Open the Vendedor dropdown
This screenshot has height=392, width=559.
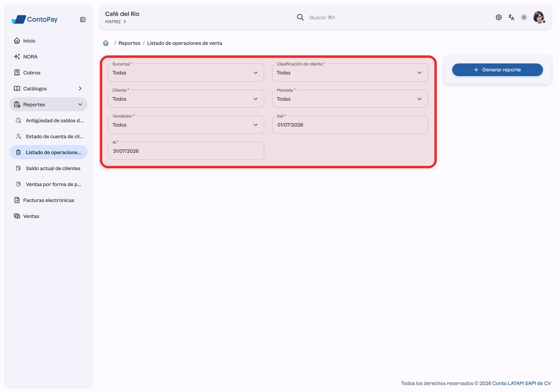[186, 125]
